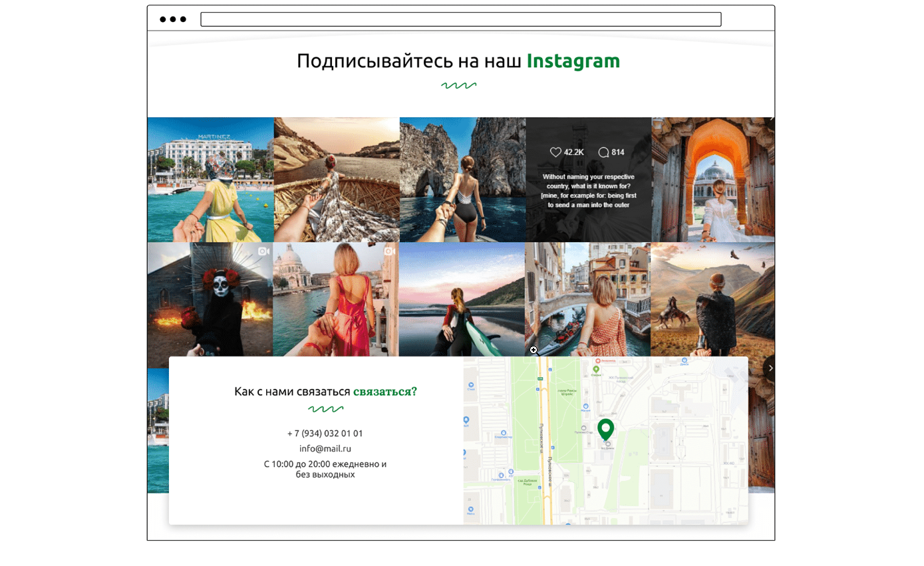Open the Venice gondola canal photo
The image size is (924, 566).
tap(587, 299)
